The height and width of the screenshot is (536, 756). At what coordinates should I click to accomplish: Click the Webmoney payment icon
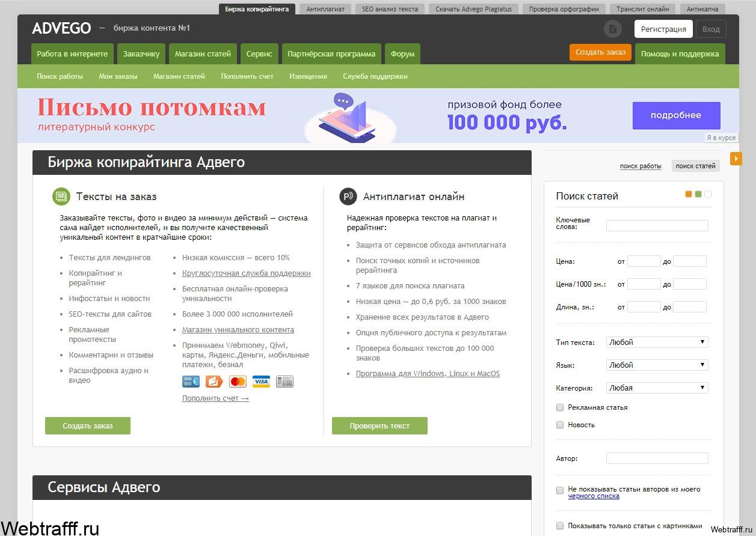pos(191,381)
